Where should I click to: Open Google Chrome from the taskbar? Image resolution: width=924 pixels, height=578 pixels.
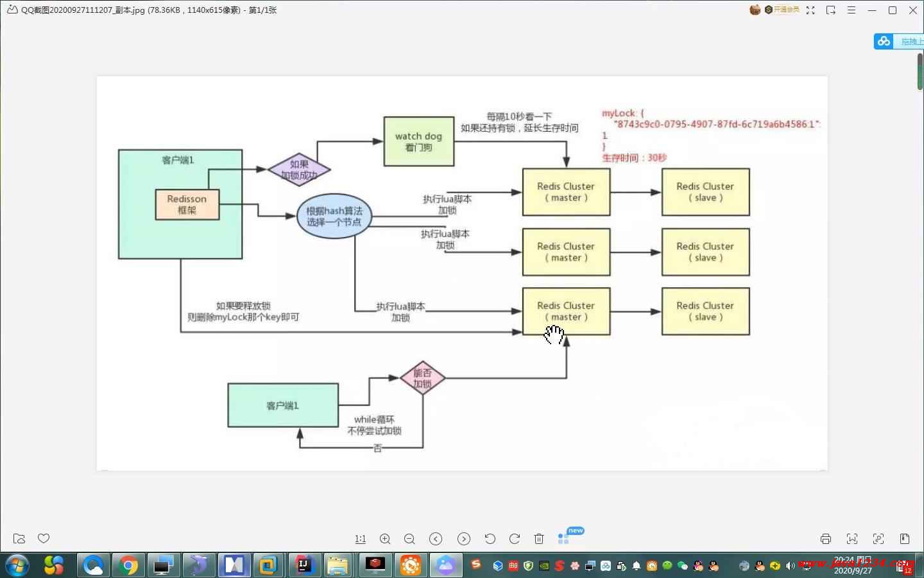(128, 565)
